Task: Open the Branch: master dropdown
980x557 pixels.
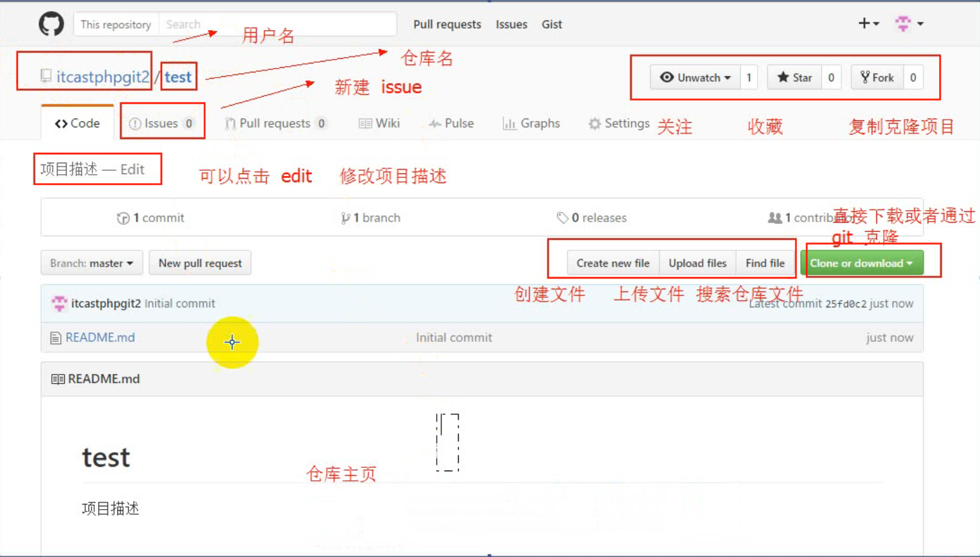Action: pyautogui.click(x=92, y=263)
